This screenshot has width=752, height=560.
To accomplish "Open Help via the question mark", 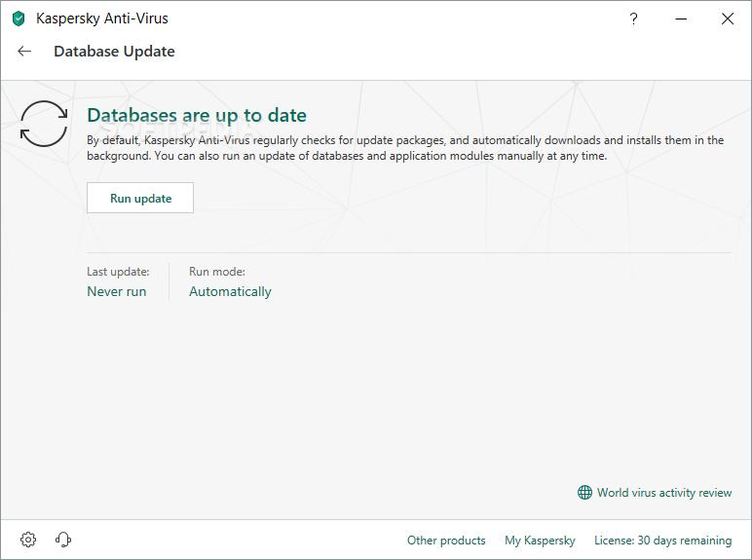I will click(633, 19).
